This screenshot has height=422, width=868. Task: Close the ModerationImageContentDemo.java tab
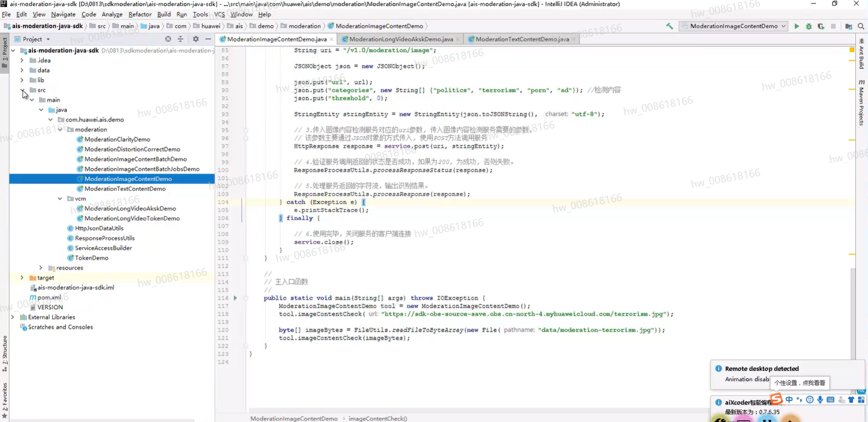tap(332, 39)
